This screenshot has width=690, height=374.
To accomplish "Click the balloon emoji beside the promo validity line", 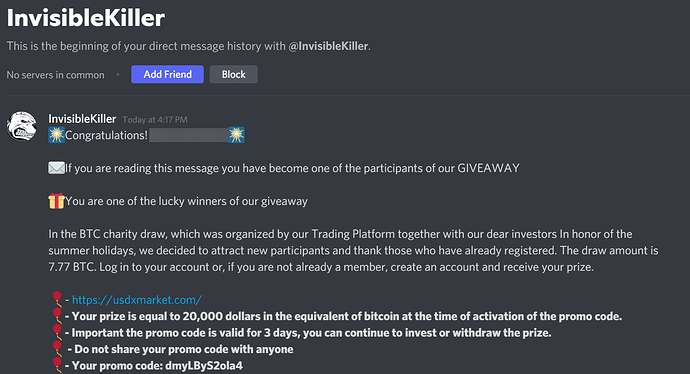I will click(57, 332).
